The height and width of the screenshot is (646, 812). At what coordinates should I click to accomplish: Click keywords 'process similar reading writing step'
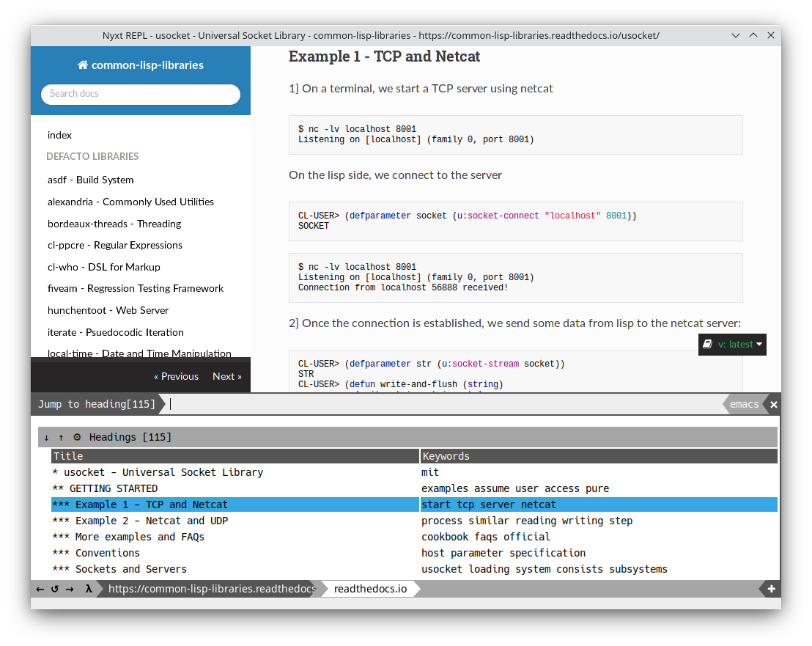[x=527, y=521]
